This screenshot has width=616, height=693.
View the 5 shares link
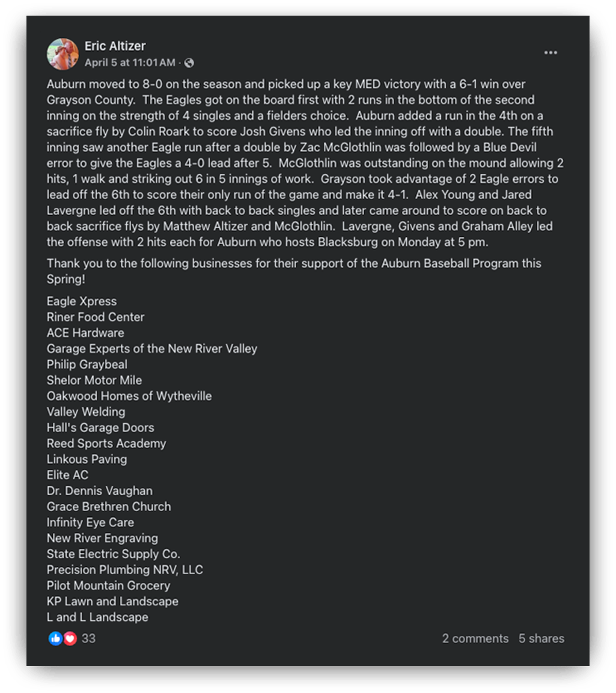pos(541,638)
